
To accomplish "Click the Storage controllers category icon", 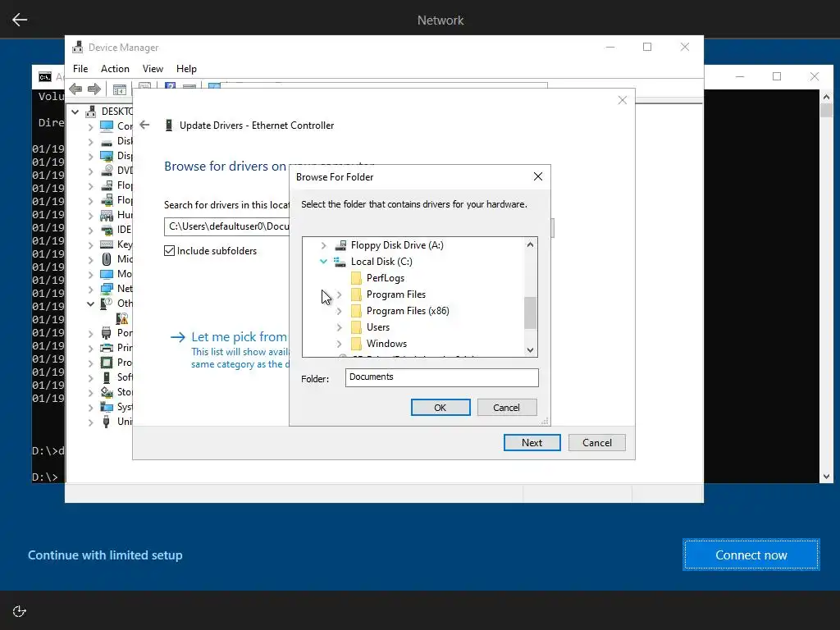I will (x=107, y=392).
